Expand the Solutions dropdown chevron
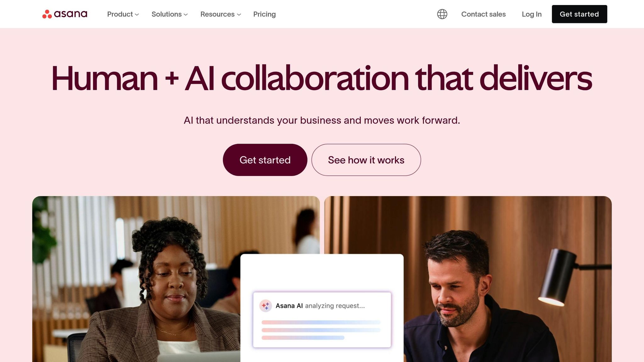The width and height of the screenshot is (644, 362). pyautogui.click(x=186, y=14)
